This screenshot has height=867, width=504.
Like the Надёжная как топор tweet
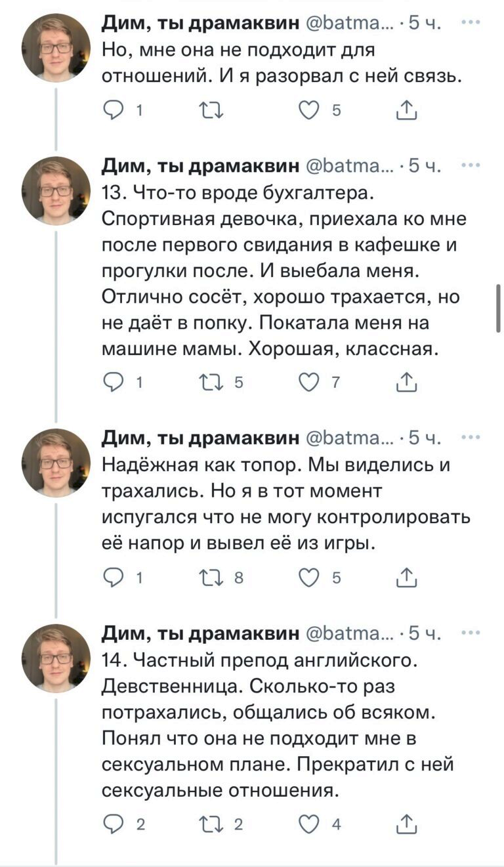pyautogui.click(x=308, y=578)
